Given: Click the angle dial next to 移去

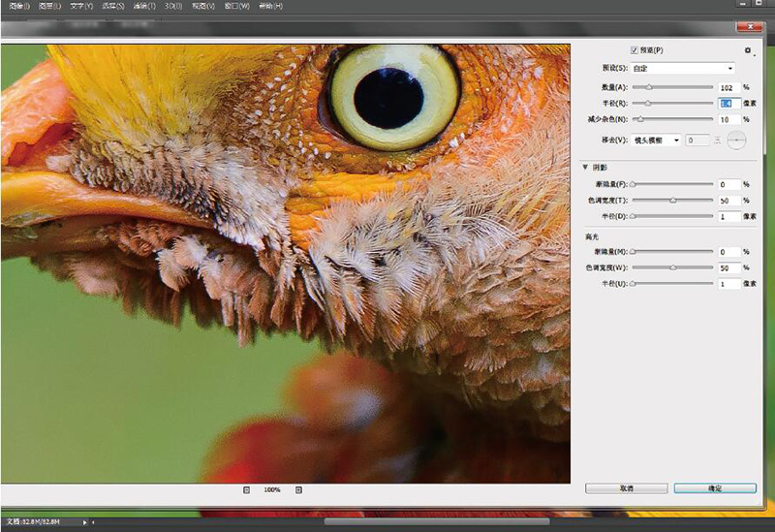Looking at the screenshot, I should pyautogui.click(x=738, y=141).
